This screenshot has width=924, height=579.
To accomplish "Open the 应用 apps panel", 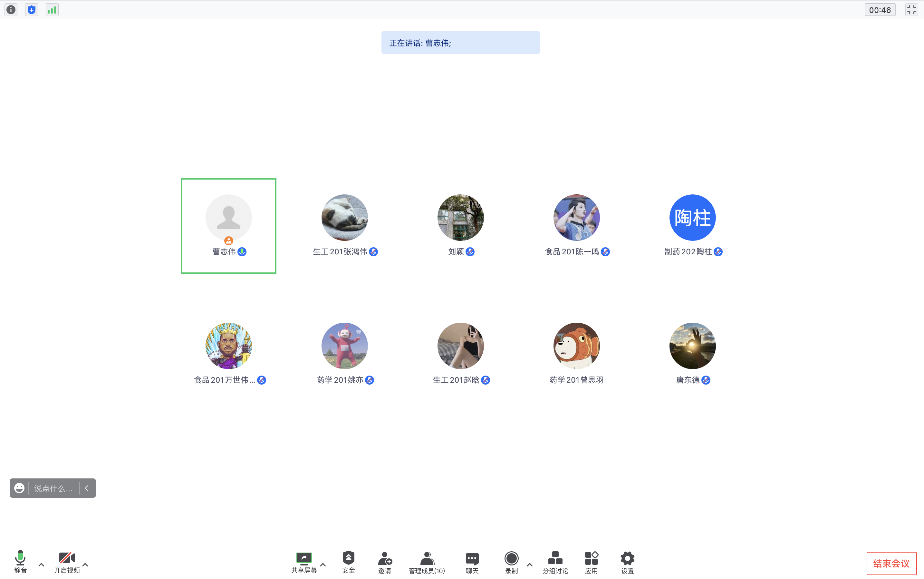I will coord(591,562).
